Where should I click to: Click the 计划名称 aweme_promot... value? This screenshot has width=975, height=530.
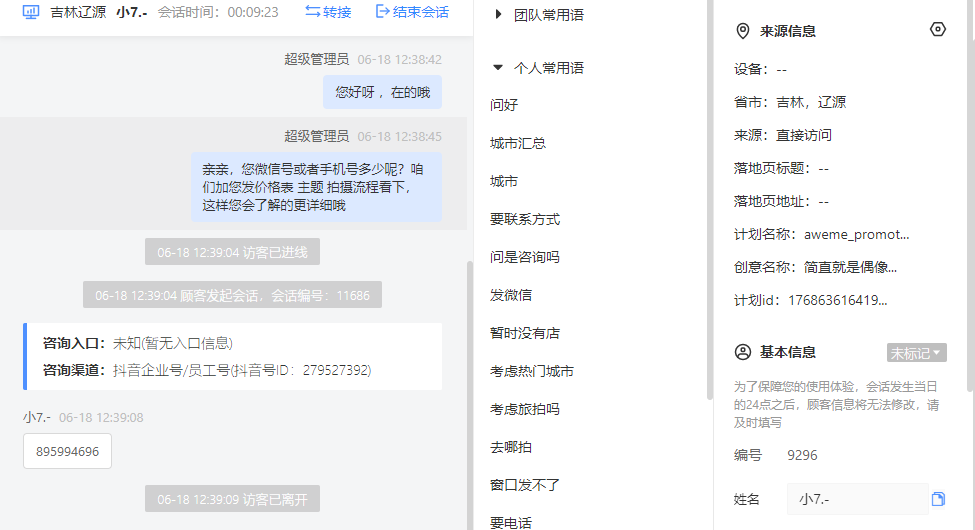coord(856,235)
